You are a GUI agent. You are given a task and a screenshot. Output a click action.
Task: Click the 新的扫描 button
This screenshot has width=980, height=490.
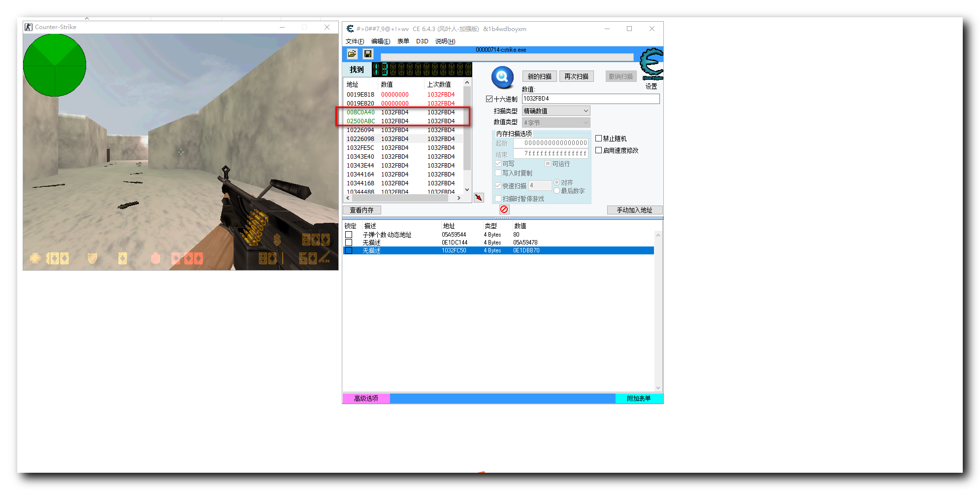coord(540,76)
